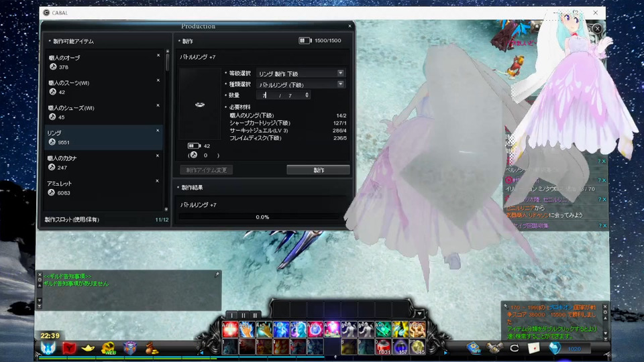Open the gold WEB shop icon

pyautogui.click(x=109, y=349)
